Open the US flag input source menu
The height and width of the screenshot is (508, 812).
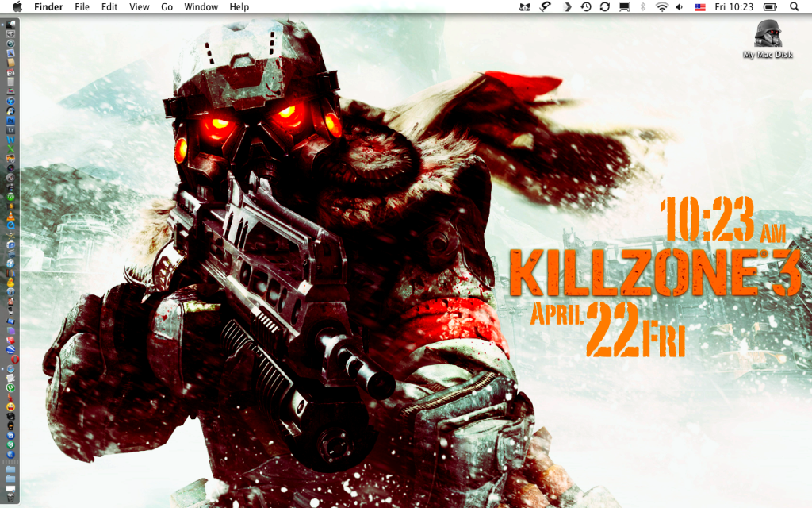click(x=700, y=7)
